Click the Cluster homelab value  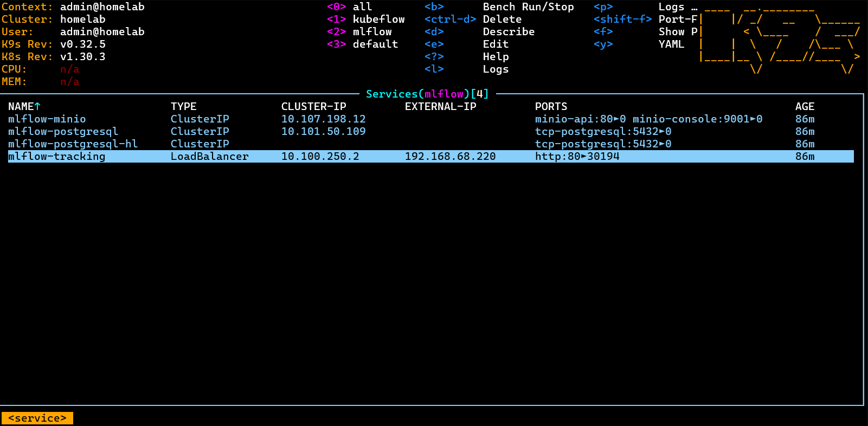coord(83,19)
